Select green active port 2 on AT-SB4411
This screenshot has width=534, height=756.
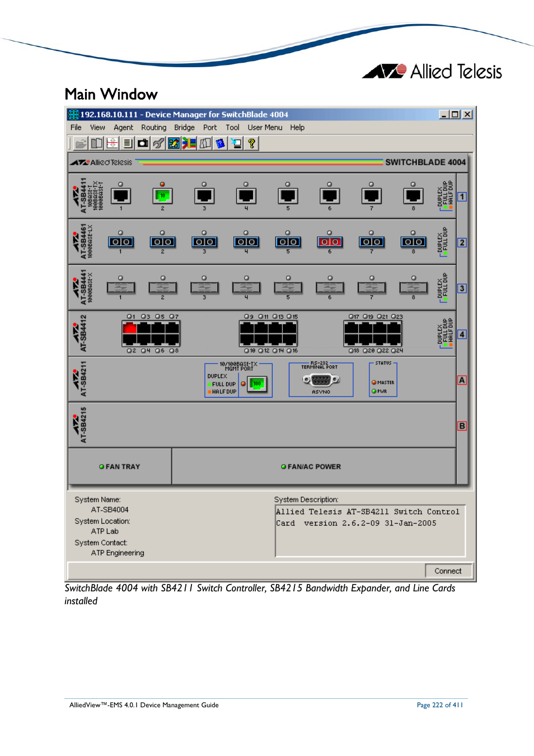point(163,196)
